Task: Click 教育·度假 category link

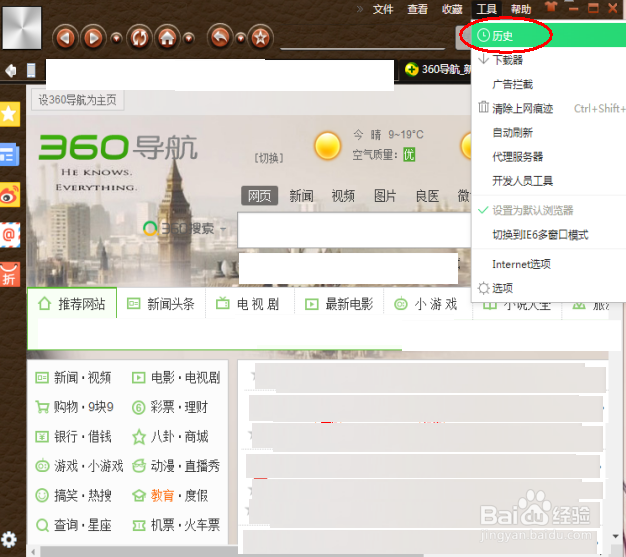Action: tap(170, 496)
